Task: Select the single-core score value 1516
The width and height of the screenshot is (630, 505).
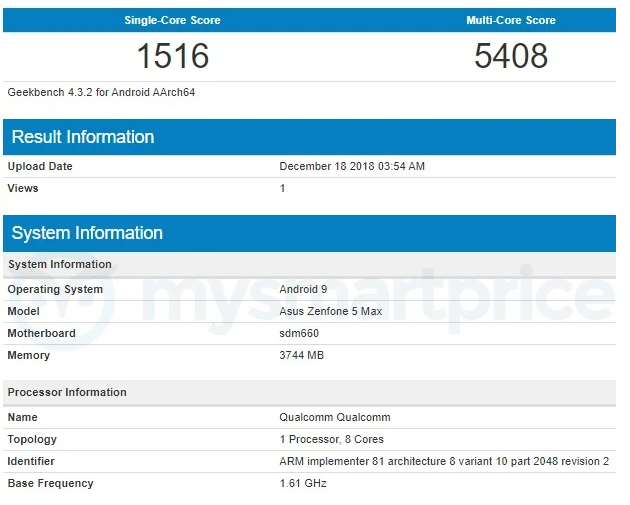Action: 172,56
